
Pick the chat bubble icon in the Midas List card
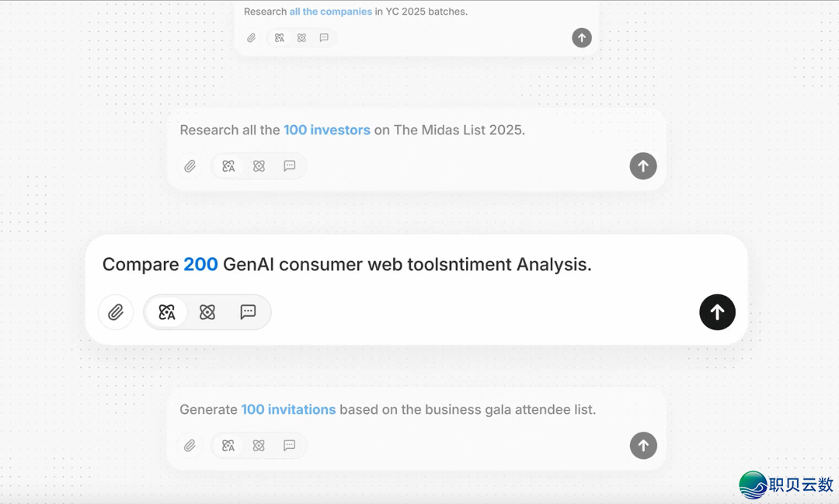[x=290, y=166]
